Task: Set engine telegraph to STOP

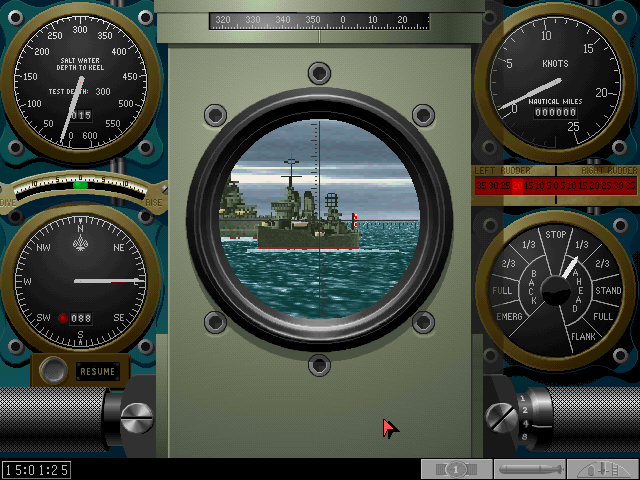Action: pos(556,235)
